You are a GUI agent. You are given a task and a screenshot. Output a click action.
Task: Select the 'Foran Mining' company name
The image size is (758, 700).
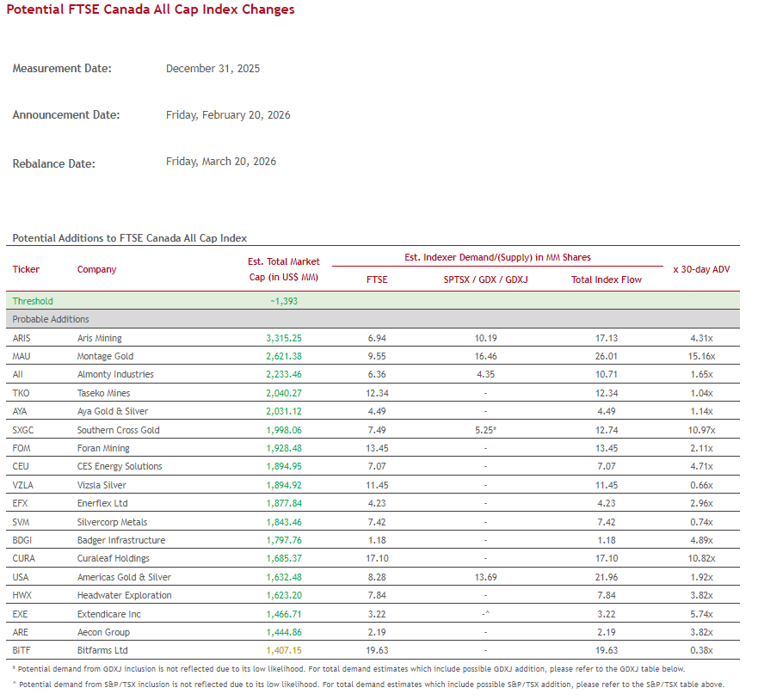click(103, 448)
